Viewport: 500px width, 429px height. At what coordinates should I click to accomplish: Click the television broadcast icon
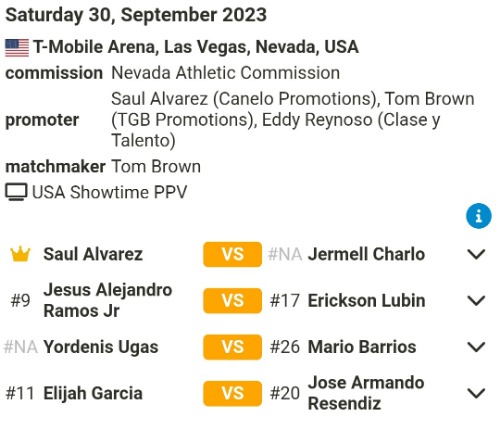tap(16, 192)
